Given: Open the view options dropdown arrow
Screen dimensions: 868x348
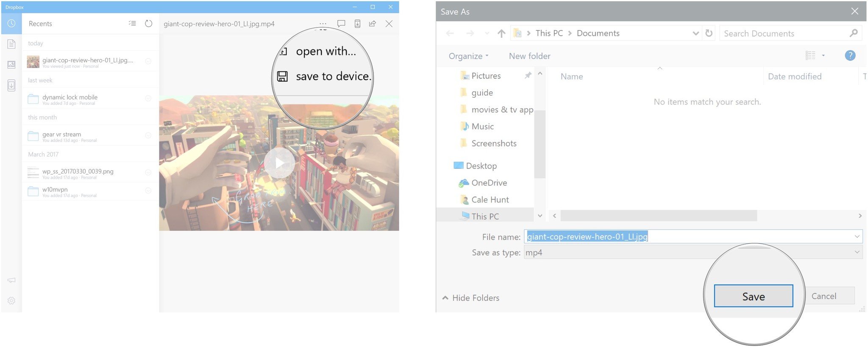Looking at the screenshot, I should 823,56.
